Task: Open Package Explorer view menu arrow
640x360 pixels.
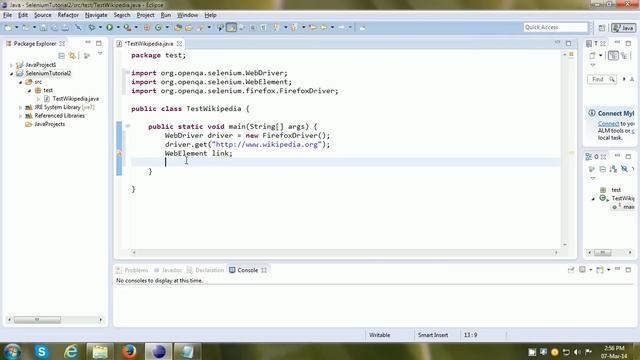Action: pyautogui.click(x=100, y=54)
